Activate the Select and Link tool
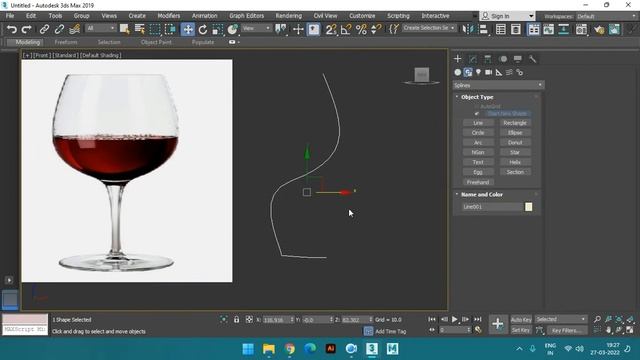The height and width of the screenshot is (360, 640). 44,29
